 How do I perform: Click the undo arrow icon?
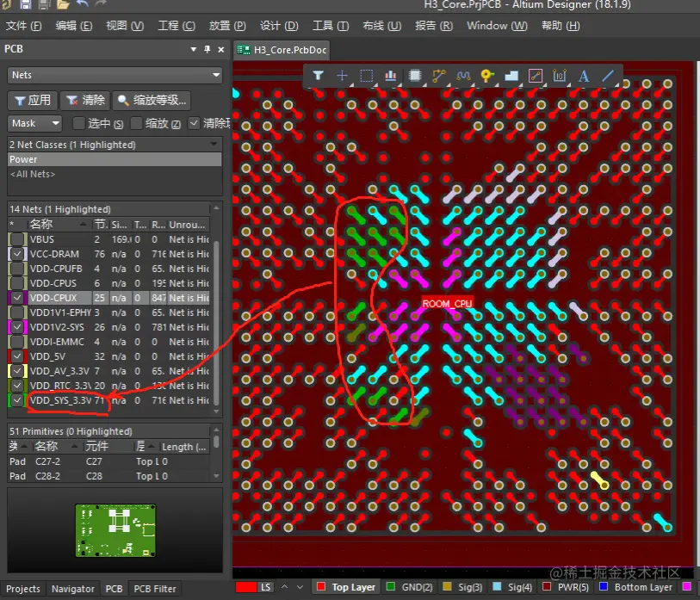pos(83,3)
